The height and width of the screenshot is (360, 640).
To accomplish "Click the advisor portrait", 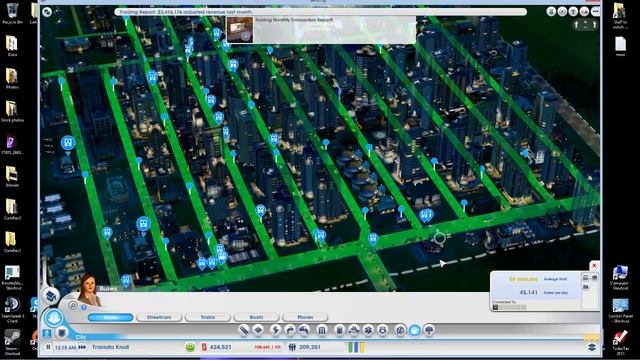I will click(89, 290).
